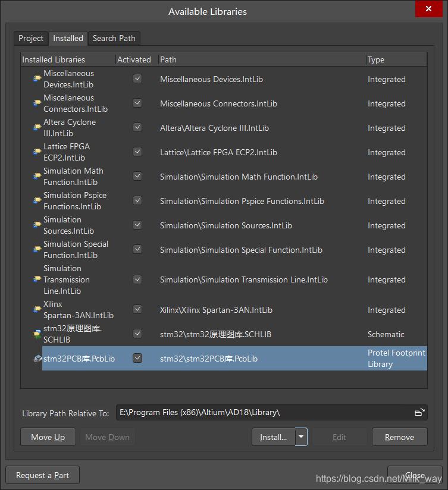Click the Schematic type cell
Viewport: 448px width, 490px height.
tap(386, 334)
